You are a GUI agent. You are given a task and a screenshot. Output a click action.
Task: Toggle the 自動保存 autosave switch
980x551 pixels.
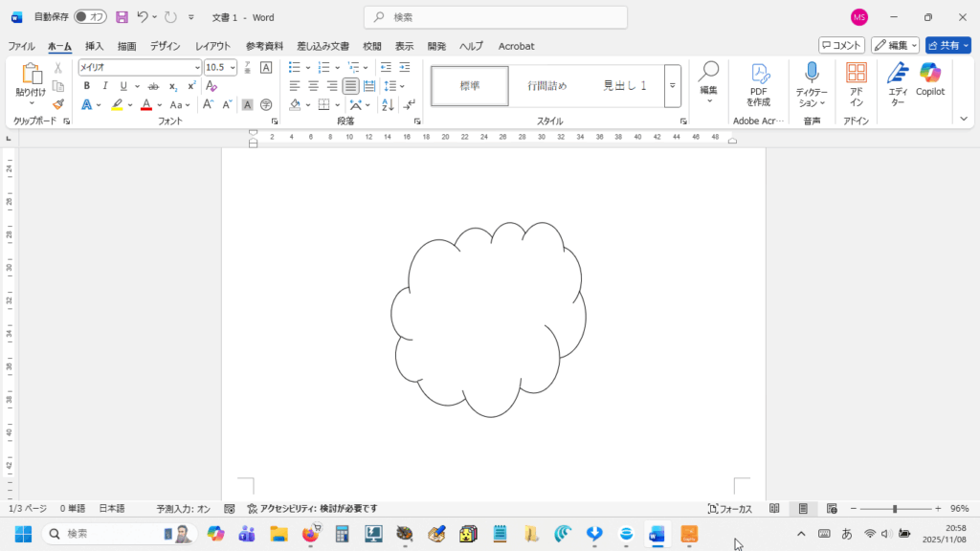click(x=90, y=17)
